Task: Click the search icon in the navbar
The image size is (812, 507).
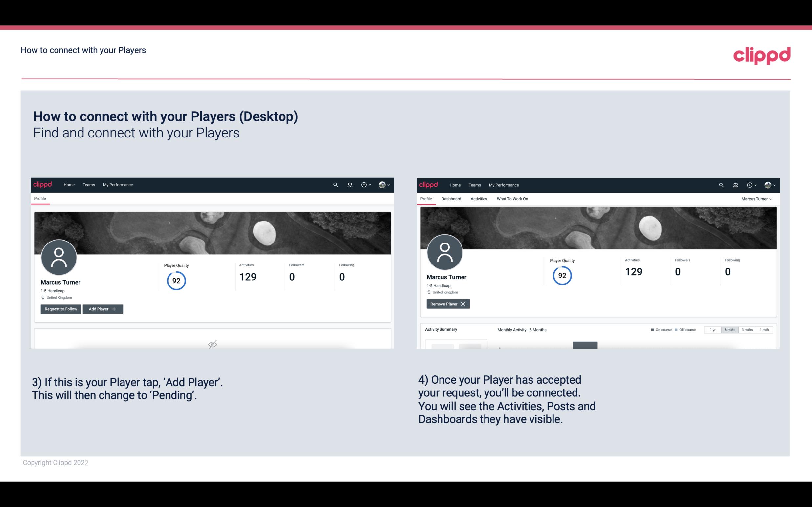Action: tap(335, 184)
